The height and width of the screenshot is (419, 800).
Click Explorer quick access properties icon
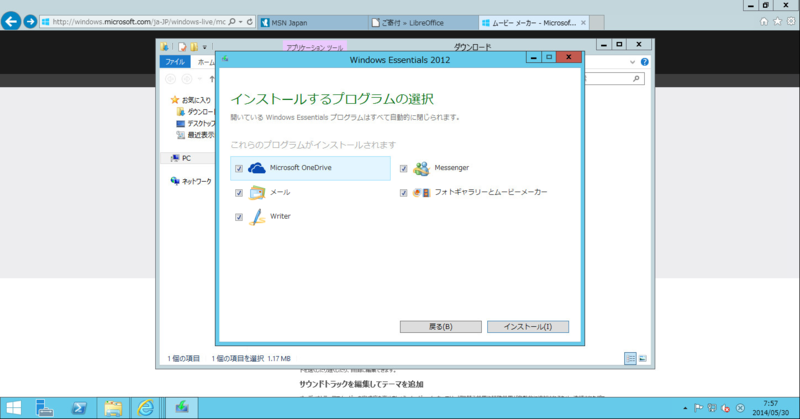[182, 47]
